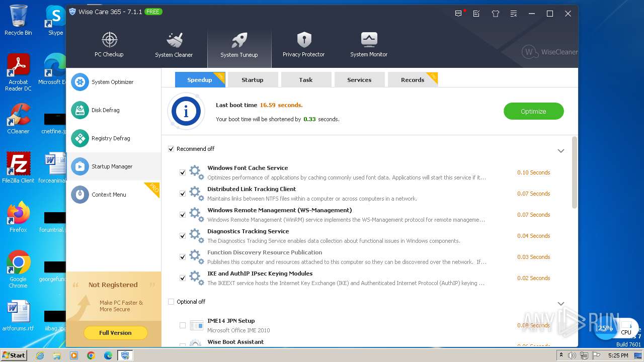Open the skin (shirt) icon in title bar
Image resolution: width=644 pixels, height=362 pixels.
click(x=496, y=14)
